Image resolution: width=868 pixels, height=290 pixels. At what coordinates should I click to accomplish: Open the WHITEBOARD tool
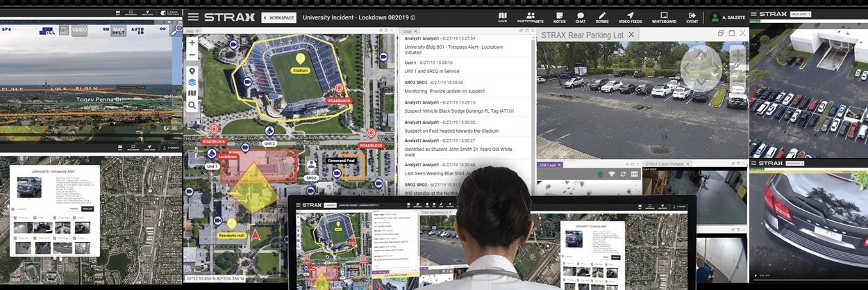(x=664, y=17)
